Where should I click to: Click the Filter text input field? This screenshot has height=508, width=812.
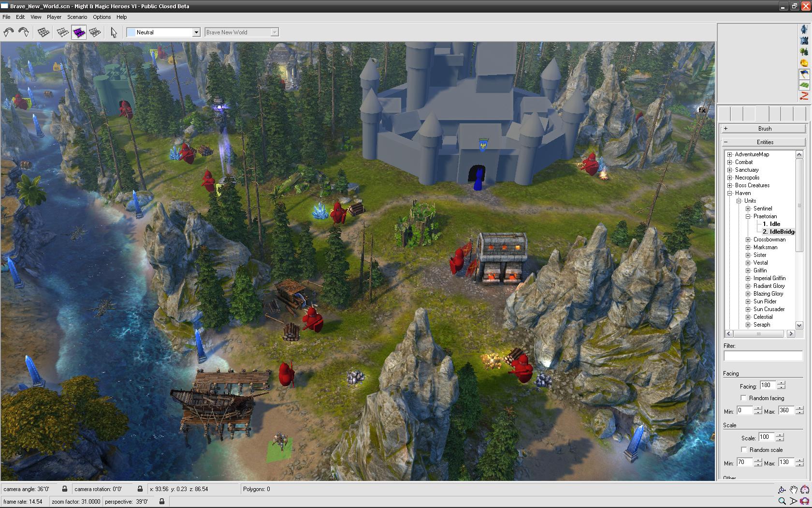763,356
